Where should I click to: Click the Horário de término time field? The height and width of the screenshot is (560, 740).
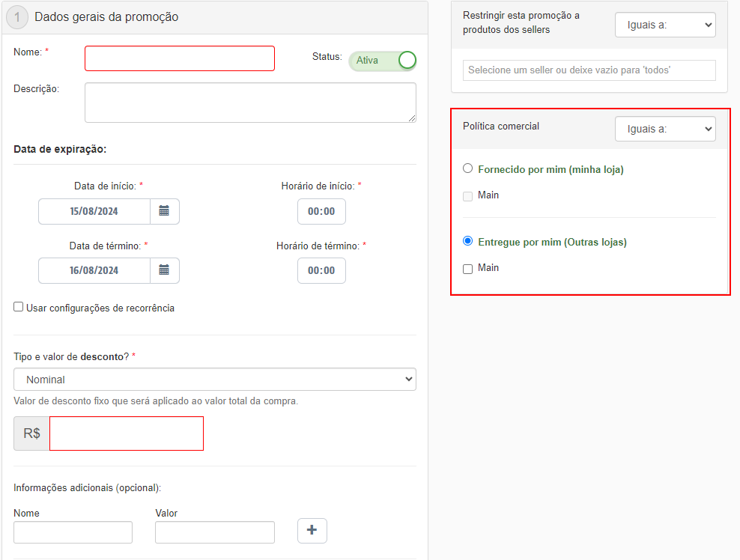[321, 270]
